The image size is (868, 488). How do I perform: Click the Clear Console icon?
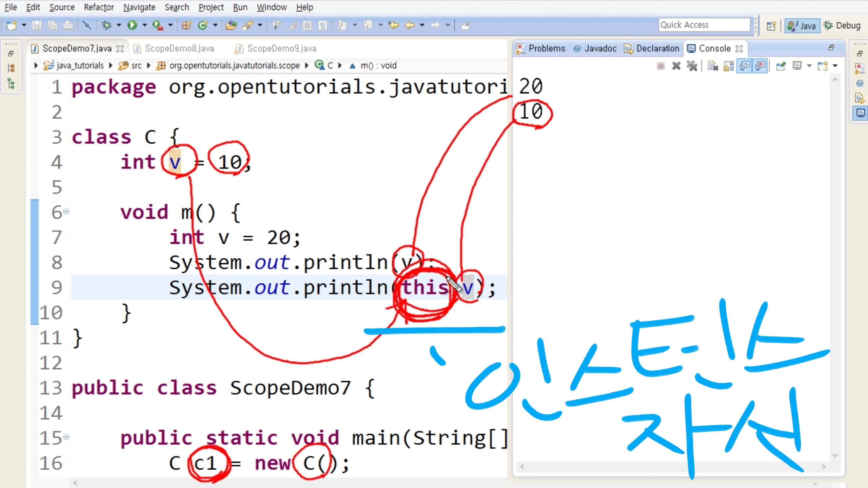click(713, 66)
